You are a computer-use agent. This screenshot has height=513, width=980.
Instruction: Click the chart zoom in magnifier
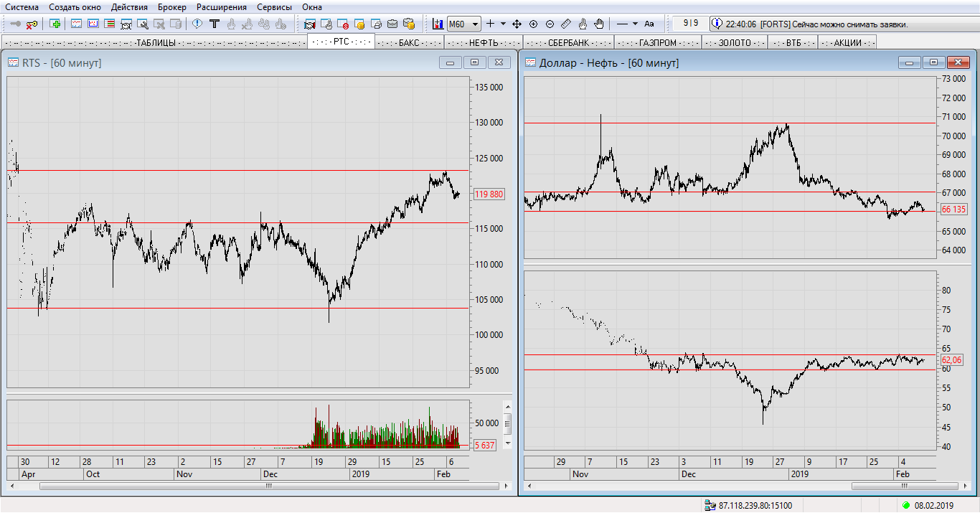pos(533,24)
